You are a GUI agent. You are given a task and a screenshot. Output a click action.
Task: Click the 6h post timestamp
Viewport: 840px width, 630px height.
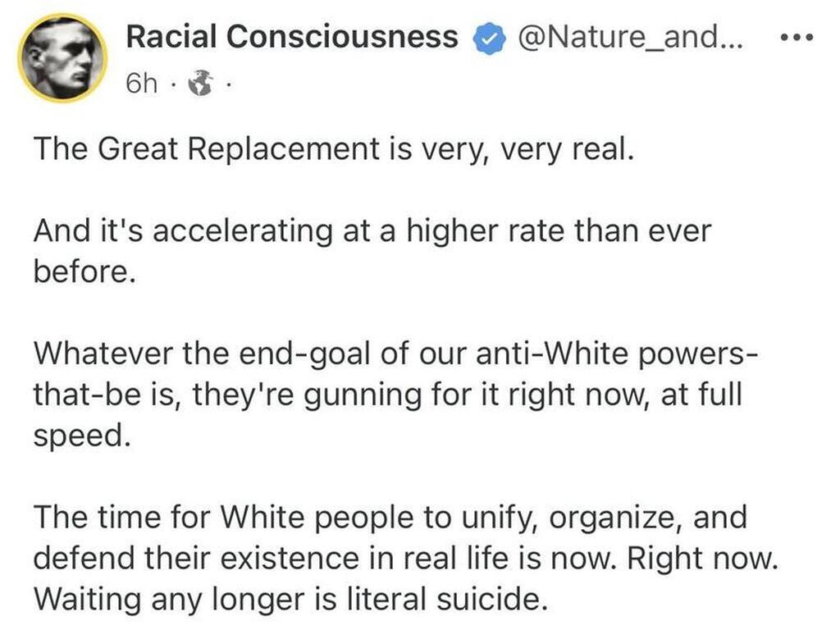(142, 83)
